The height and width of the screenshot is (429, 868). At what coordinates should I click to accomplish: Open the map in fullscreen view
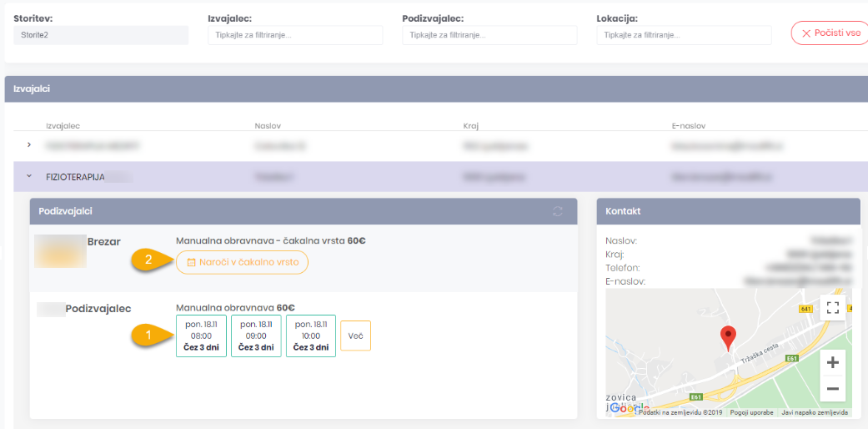coord(831,307)
